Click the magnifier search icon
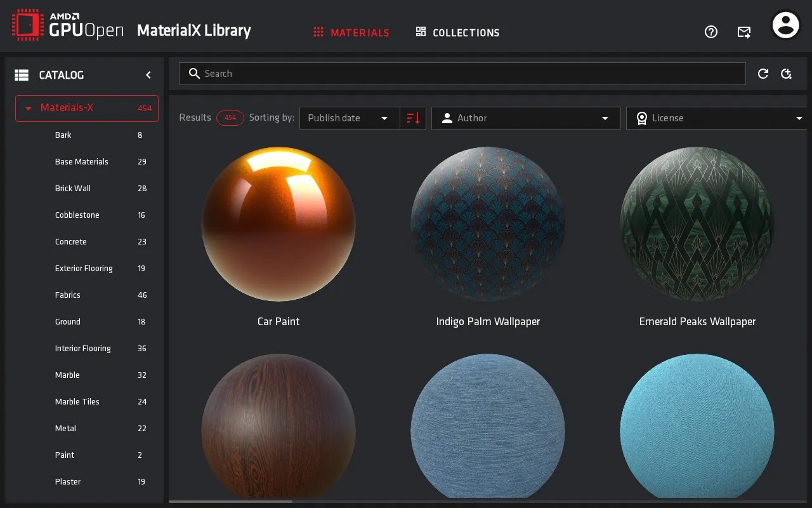The image size is (812, 508). (x=195, y=74)
